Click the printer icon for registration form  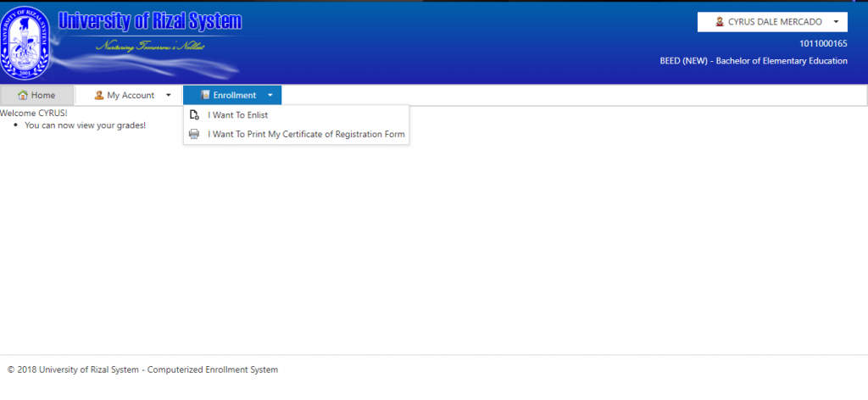[194, 134]
